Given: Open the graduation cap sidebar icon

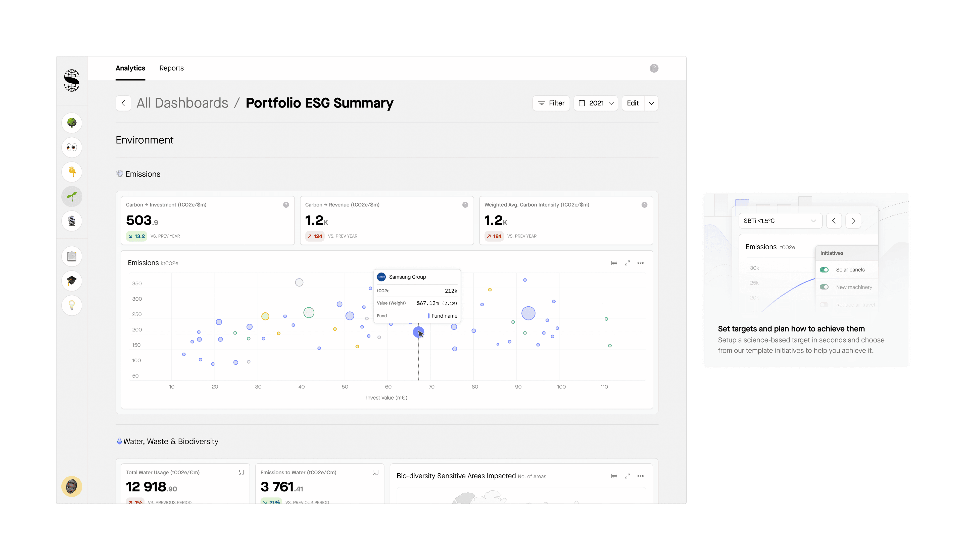Looking at the screenshot, I should [72, 281].
